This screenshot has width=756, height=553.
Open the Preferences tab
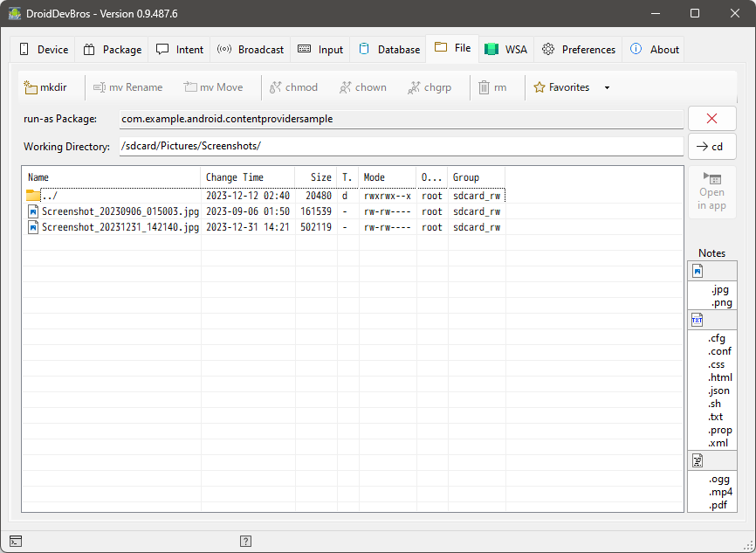(x=578, y=49)
